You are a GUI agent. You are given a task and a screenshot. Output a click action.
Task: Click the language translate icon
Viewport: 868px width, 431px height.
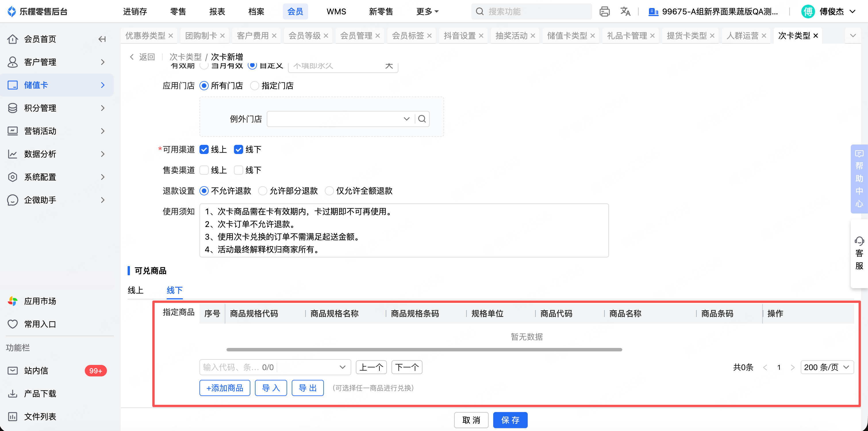625,11
